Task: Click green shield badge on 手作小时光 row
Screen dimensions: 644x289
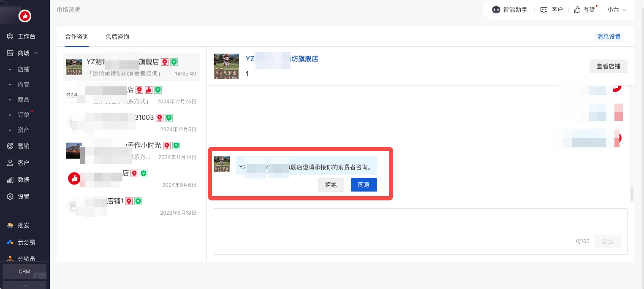Action: tap(176, 146)
